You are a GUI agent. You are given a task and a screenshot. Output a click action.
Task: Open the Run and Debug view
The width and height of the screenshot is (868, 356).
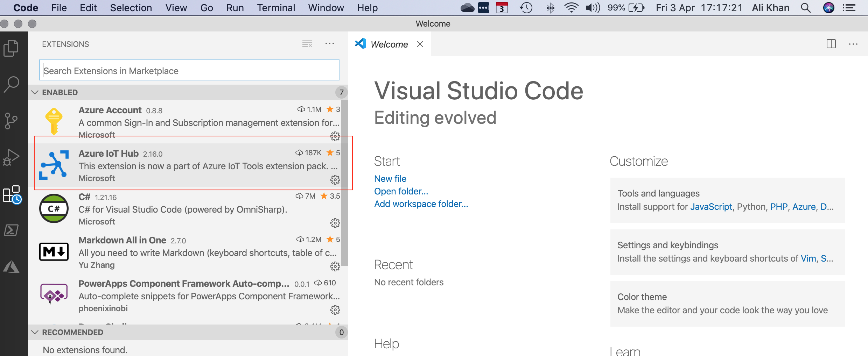[11, 157]
